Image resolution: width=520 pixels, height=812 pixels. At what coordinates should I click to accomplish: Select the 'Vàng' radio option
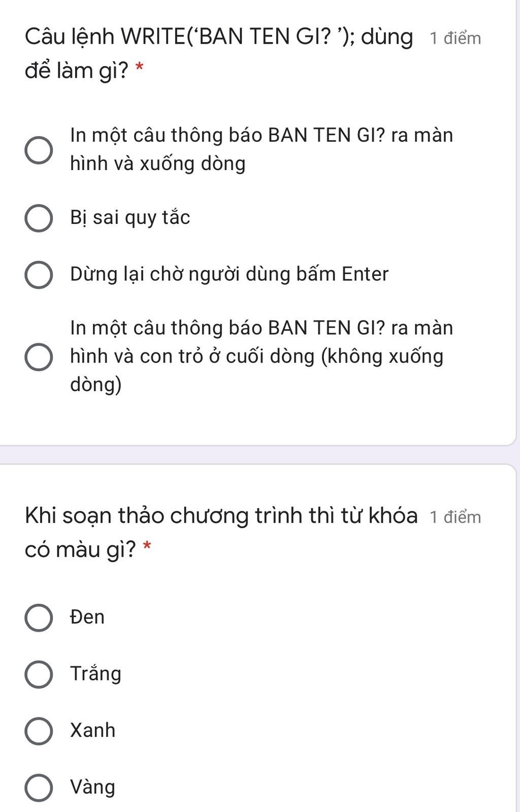39,788
